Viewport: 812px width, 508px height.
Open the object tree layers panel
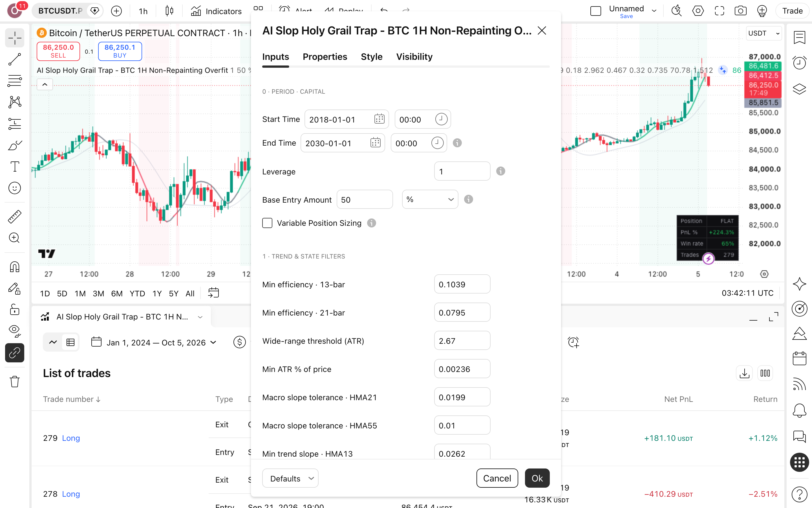(799, 89)
